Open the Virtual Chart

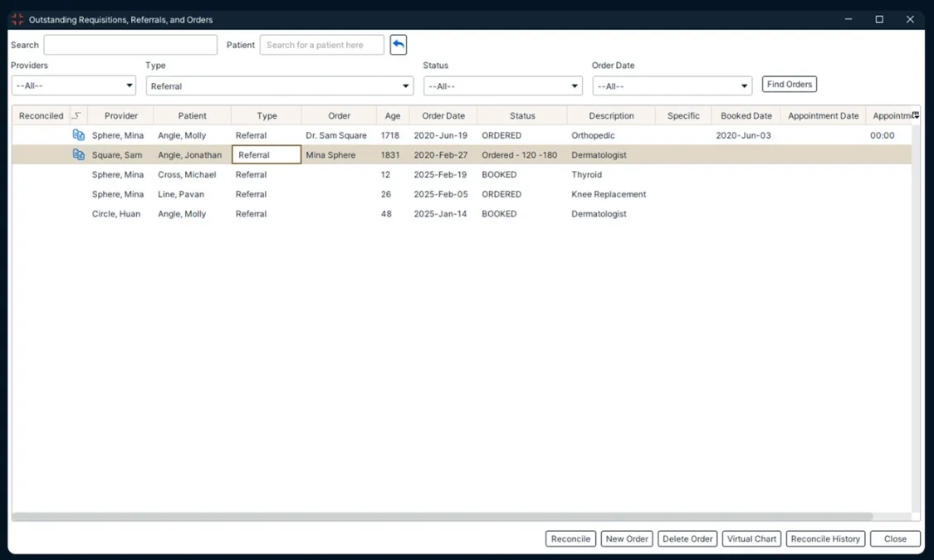click(x=751, y=538)
